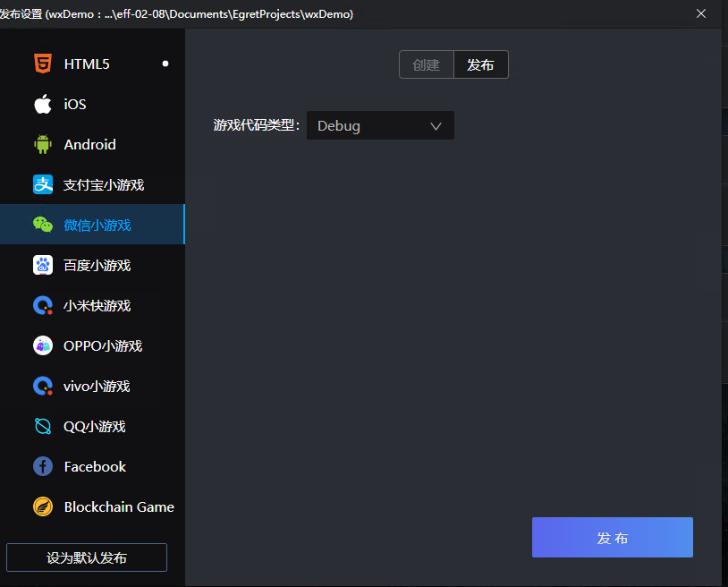Select the OPPO小游戏 icon
728x587 pixels.
click(x=43, y=345)
